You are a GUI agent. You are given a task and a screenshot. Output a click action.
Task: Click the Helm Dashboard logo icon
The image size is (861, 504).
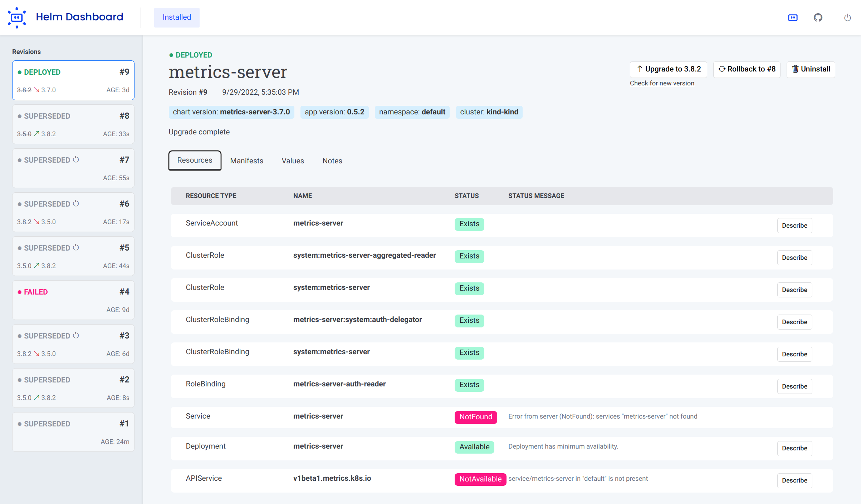[16, 17]
